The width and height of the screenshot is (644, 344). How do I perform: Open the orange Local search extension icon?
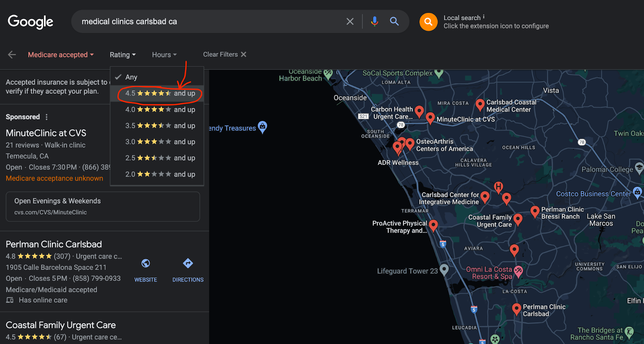tap(429, 22)
